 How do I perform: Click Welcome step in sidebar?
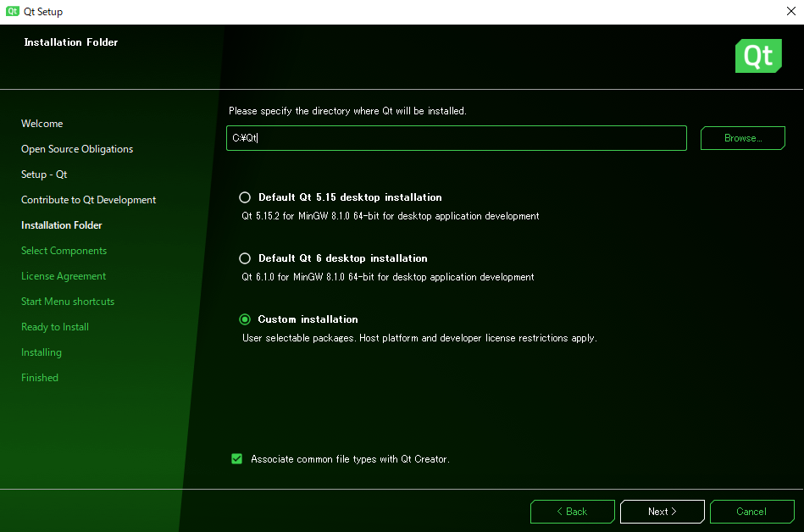pos(42,124)
